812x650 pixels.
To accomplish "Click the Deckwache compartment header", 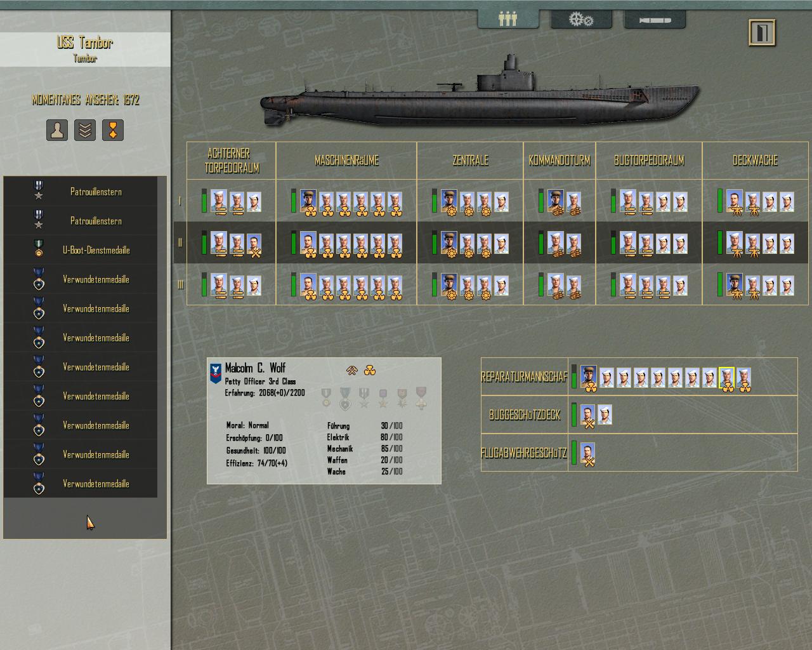I will 755,161.
